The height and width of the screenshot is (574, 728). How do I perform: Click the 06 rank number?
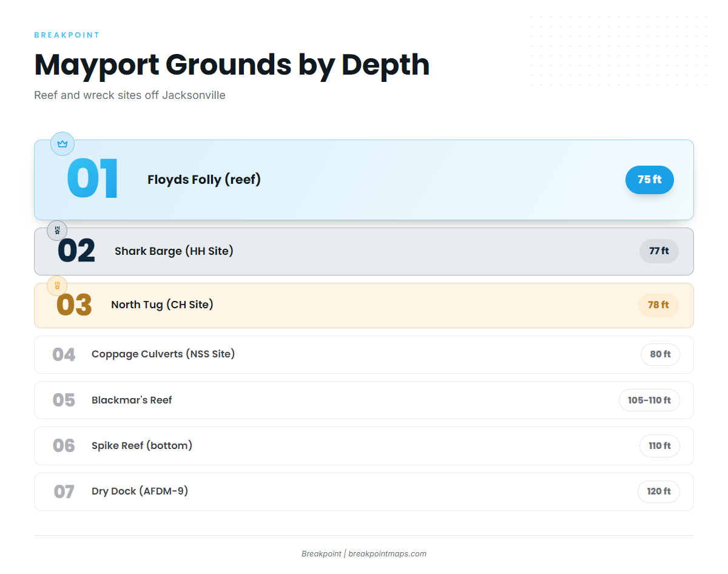64,446
